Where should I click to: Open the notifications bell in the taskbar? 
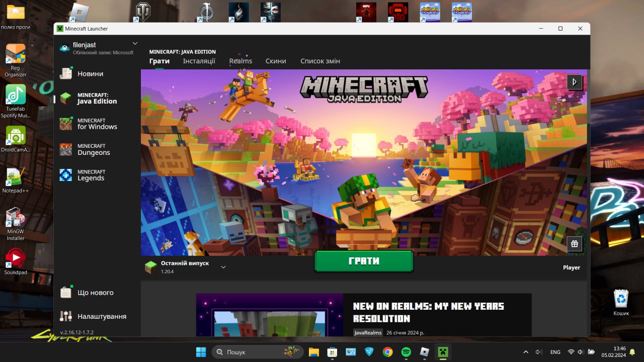(x=632, y=352)
